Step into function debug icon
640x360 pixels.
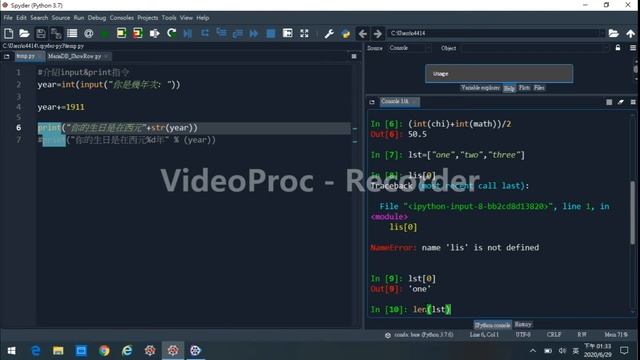221,33
